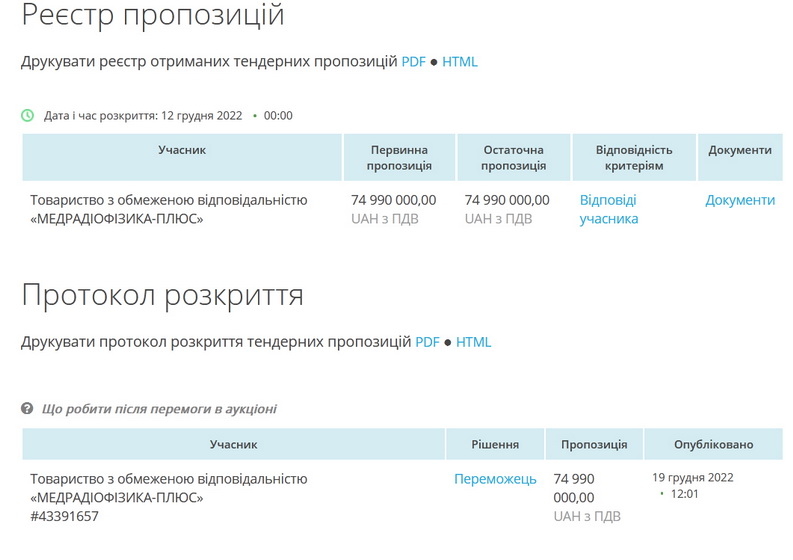Open 'Що робити після перемоги в аукціоні' help

coord(159,409)
